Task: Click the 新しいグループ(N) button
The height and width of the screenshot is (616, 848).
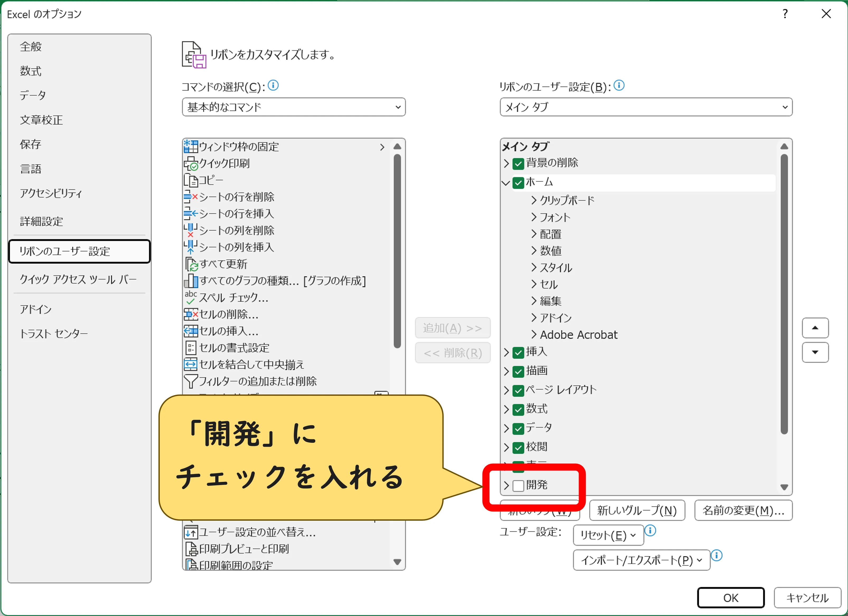Action: (x=637, y=510)
